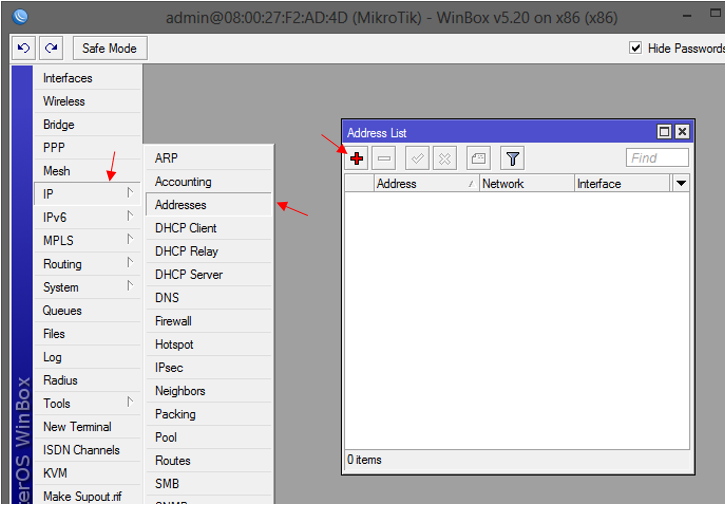Select Packing from IP submenu
The height and width of the screenshot is (505, 725).
point(209,414)
